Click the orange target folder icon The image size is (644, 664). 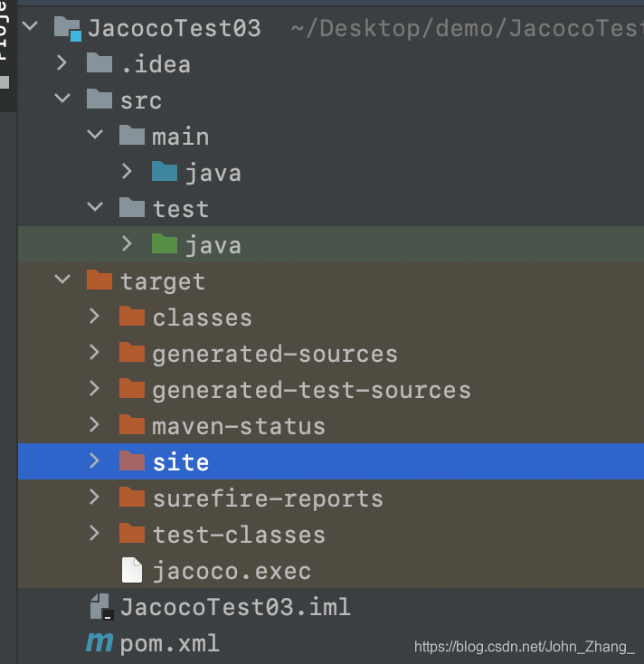pyautogui.click(x=99, y=281)
